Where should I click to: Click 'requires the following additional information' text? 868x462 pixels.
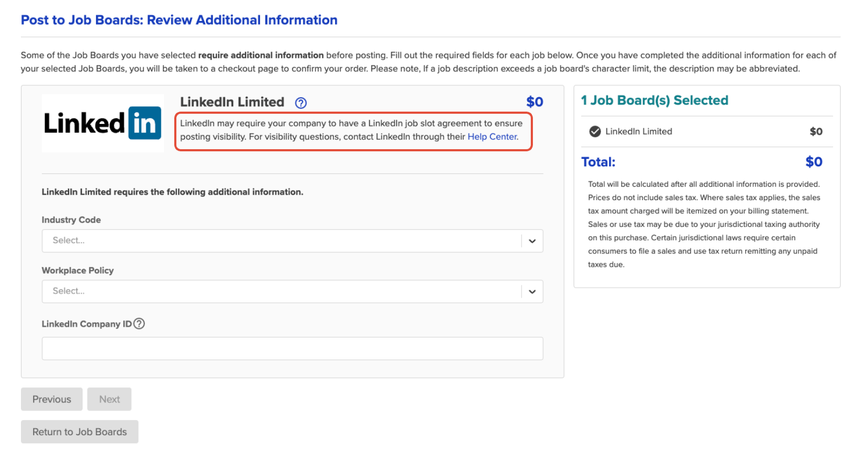click(x=209, y=192)
